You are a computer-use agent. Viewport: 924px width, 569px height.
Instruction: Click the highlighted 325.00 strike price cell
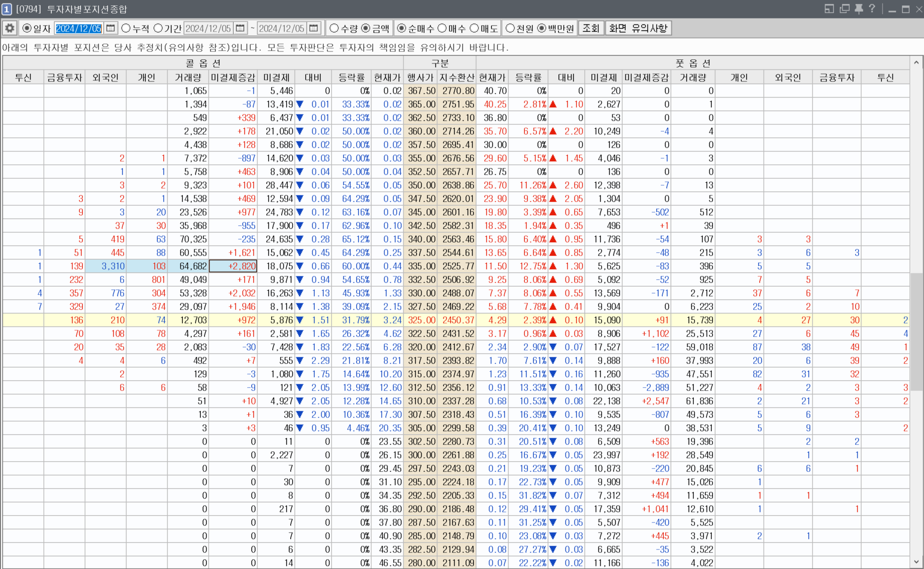click(421, 320)
